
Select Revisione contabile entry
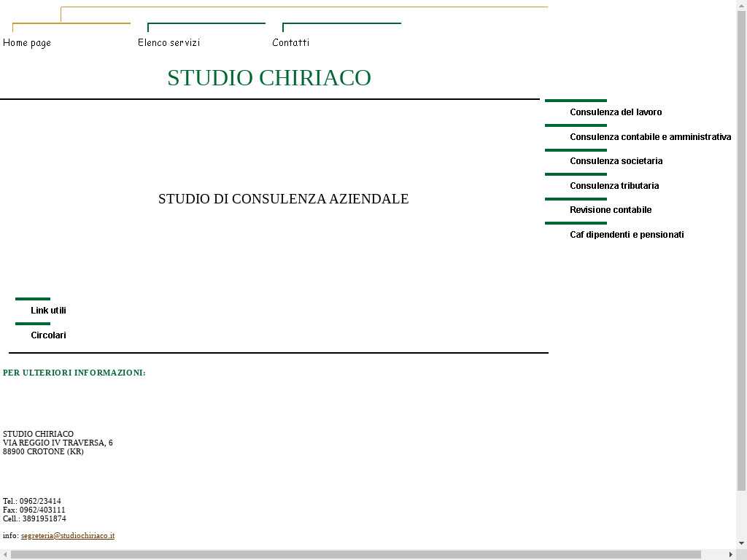[x=611, y=210]
